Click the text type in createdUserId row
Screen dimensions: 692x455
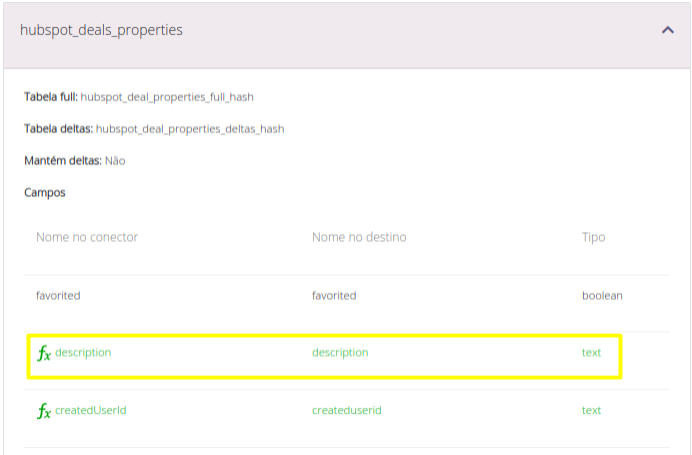click(591, 410)
